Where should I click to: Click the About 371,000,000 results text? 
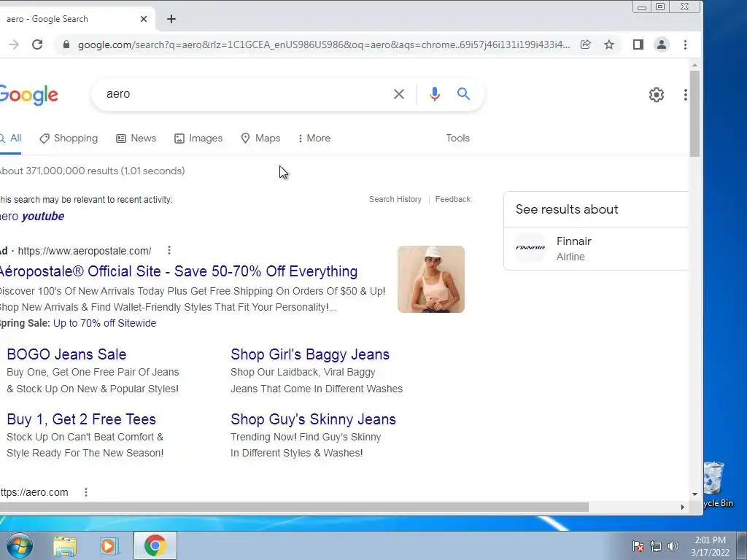coord(93,171)
